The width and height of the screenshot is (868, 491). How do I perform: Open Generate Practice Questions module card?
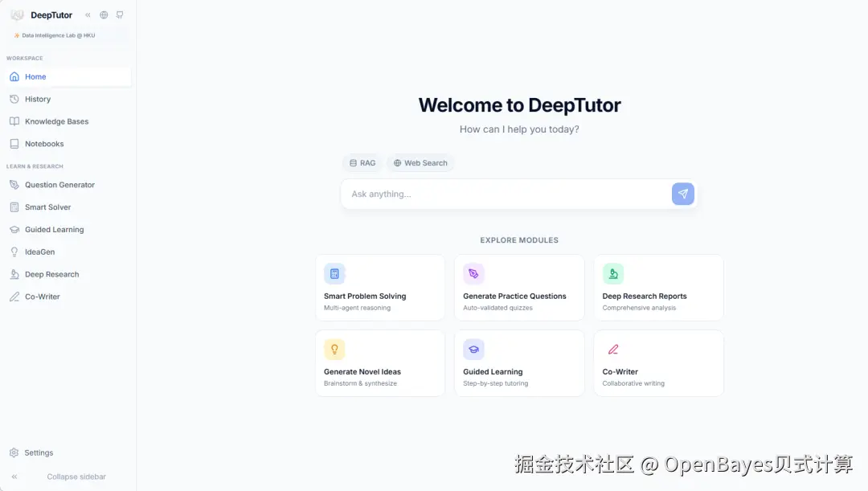pos(519,288)
